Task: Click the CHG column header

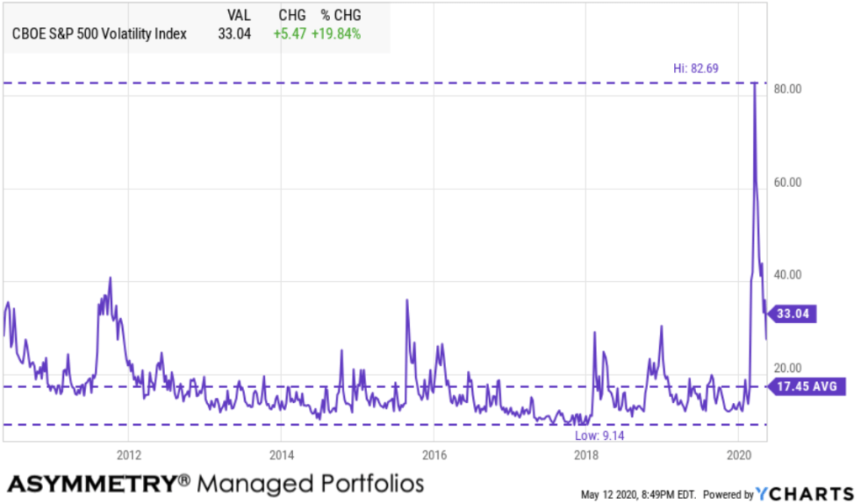Action: (x=292, y=16)
